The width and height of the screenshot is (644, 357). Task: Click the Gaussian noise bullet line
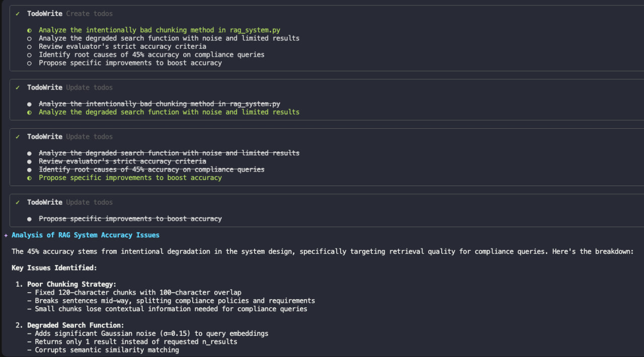151,333
